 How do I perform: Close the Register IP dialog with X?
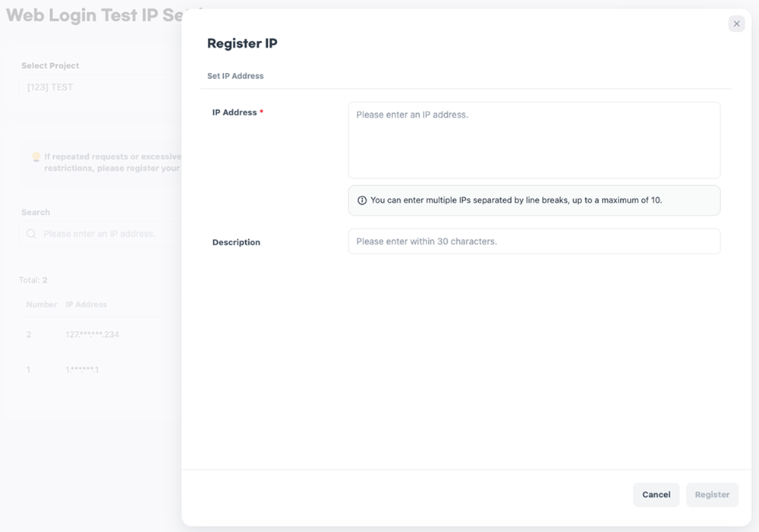pyautogui.click(x=736, y=24)
